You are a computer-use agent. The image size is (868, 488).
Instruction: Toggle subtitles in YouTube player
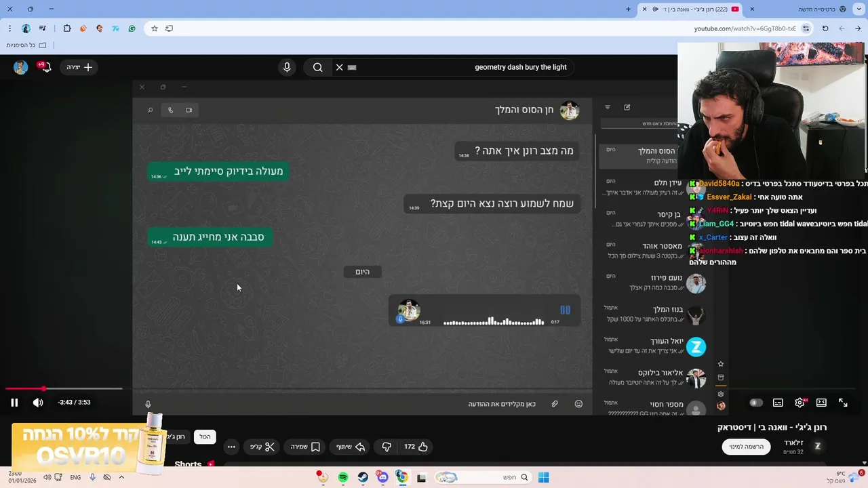[x=778, y=403]
